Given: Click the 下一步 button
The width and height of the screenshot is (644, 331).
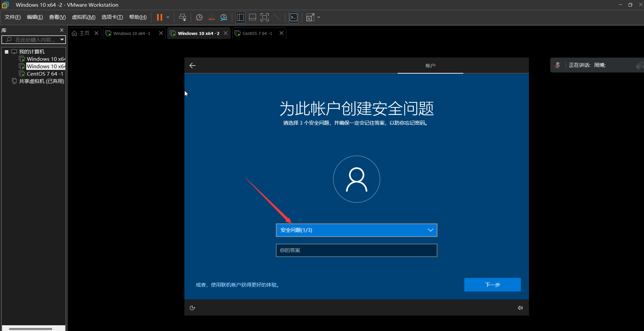Looking at the screenshot, I should pos(493,285).
